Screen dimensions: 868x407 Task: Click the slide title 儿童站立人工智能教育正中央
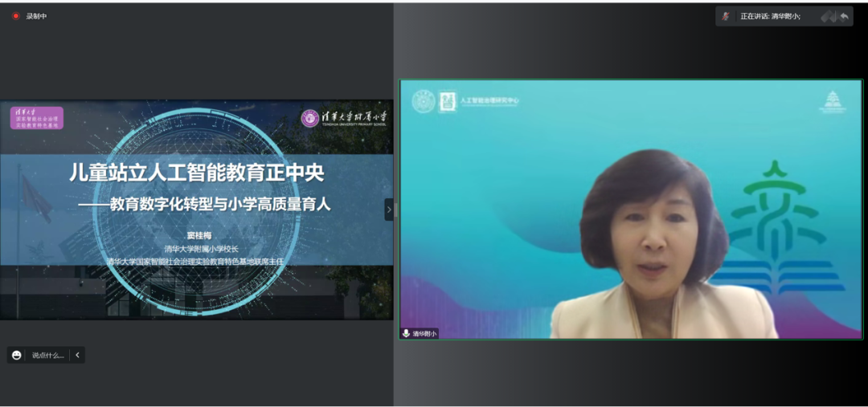click(196, 171)
